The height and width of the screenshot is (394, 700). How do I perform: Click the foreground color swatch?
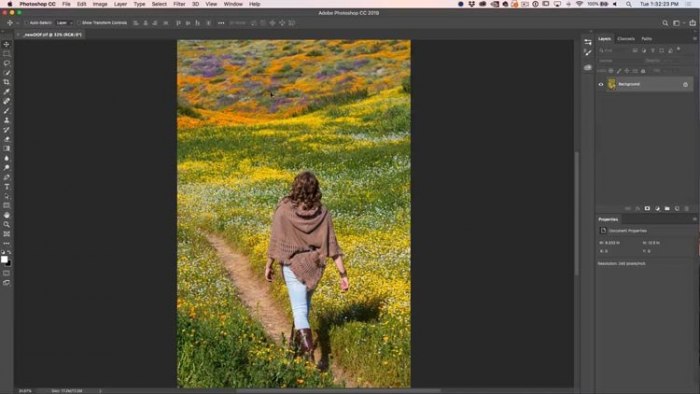coord(4,259)
